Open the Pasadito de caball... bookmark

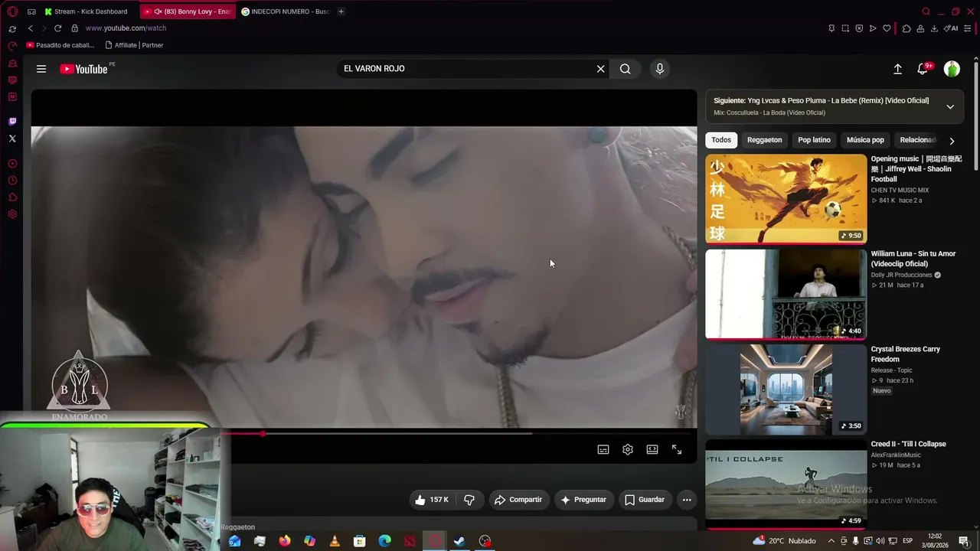coord(60,45)
